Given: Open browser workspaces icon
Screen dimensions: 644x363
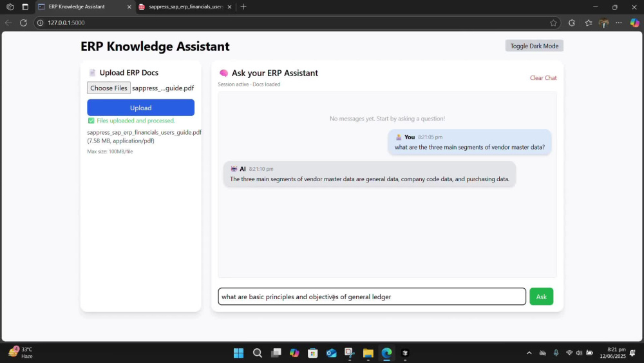Looking at the screenshot, I should 10,6.
